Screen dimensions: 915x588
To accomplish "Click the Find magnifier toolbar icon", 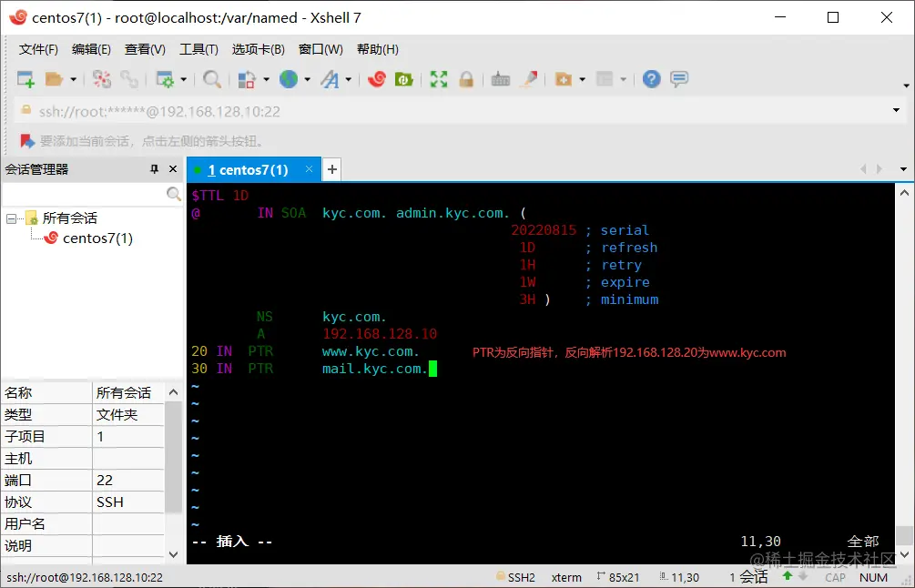I will tap(212, 79).
